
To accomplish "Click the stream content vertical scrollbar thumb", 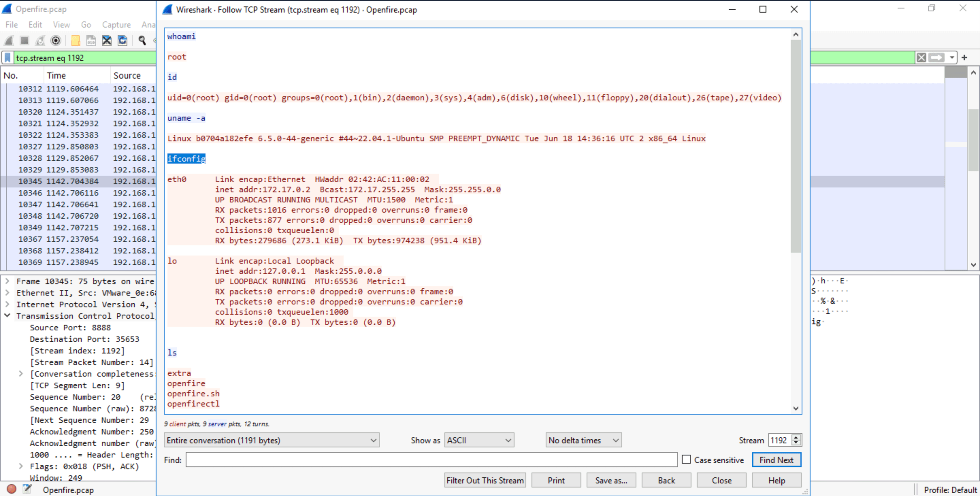I will pos(796,146).
